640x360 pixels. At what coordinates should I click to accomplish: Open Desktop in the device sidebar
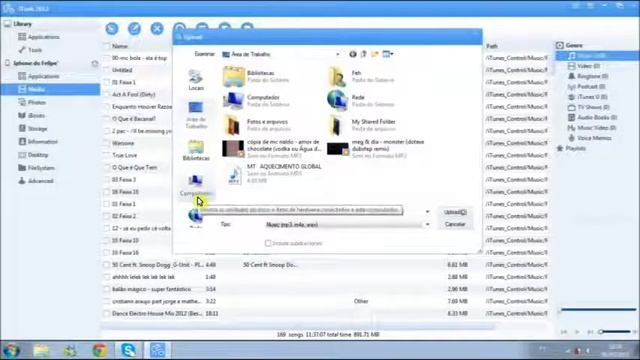coord(33,155)
